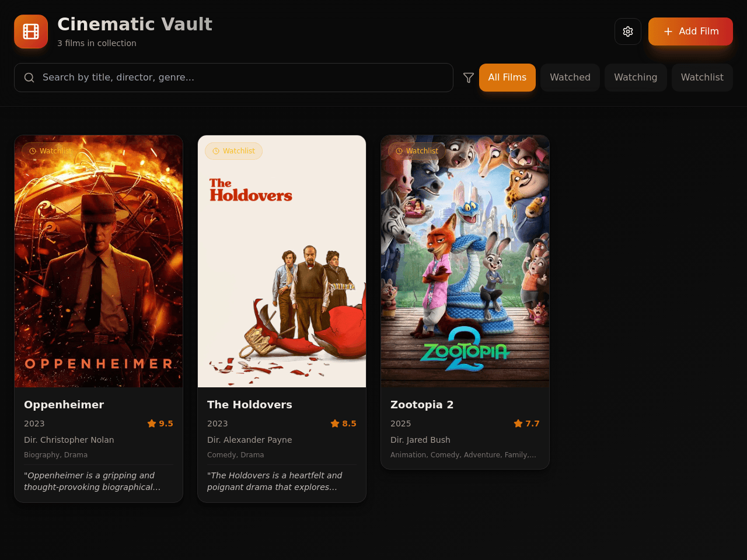747x560 pixels.
Task: Open the Oppenheimer poster
Action: click(99, 261)
